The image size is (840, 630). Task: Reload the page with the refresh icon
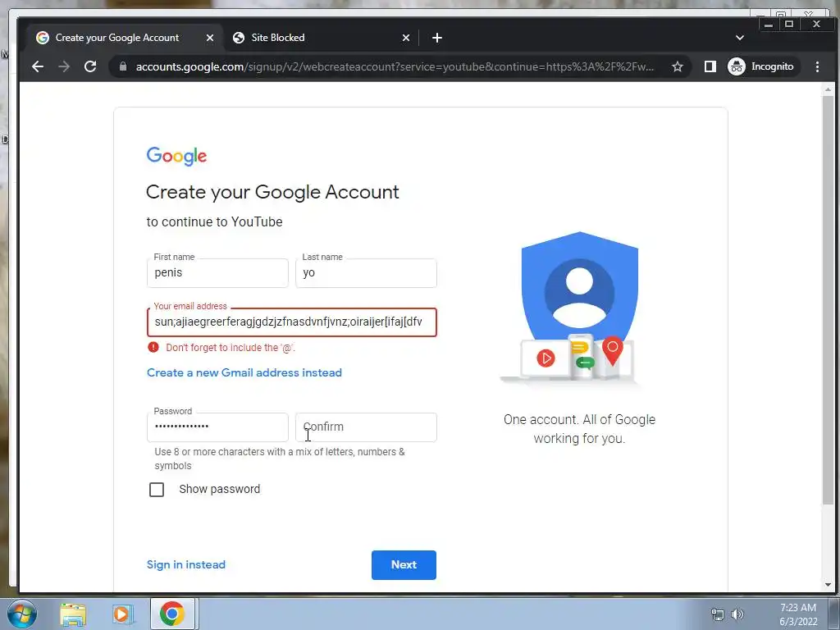pyautogui.click(x=90, y=66)
